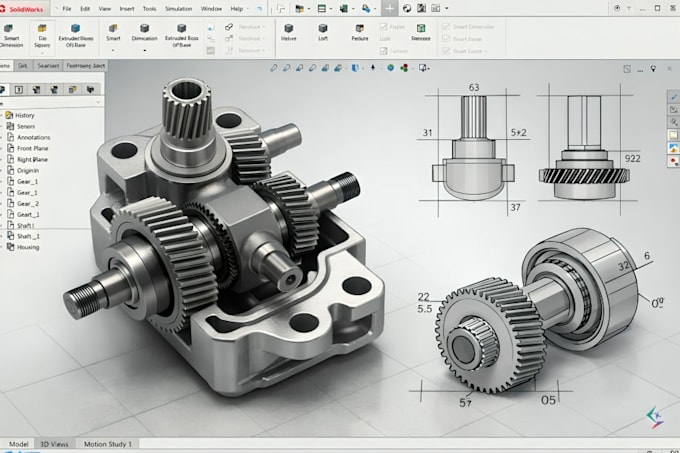Select Annotations in feature tree
The width and height of the screenshot is (680, 453).
[x=33, y=137]
